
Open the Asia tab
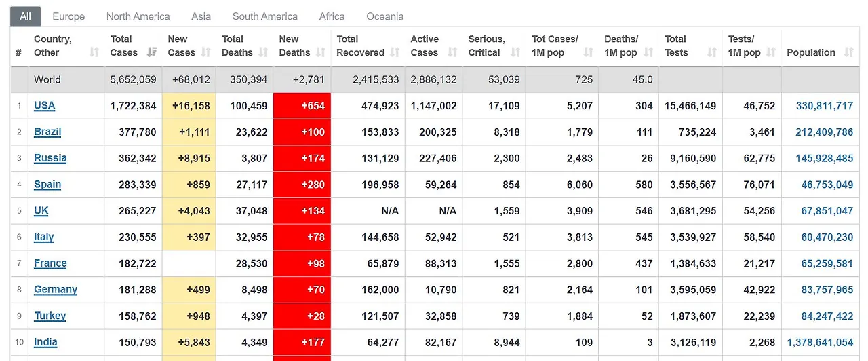(201, 16)
